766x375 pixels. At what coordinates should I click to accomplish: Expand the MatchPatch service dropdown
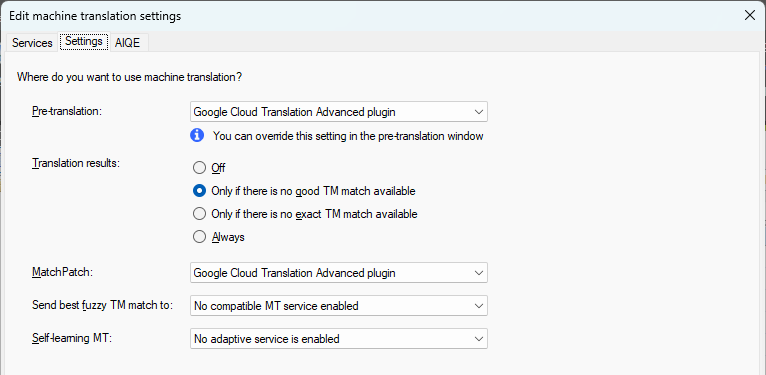(x=339, y=273)
